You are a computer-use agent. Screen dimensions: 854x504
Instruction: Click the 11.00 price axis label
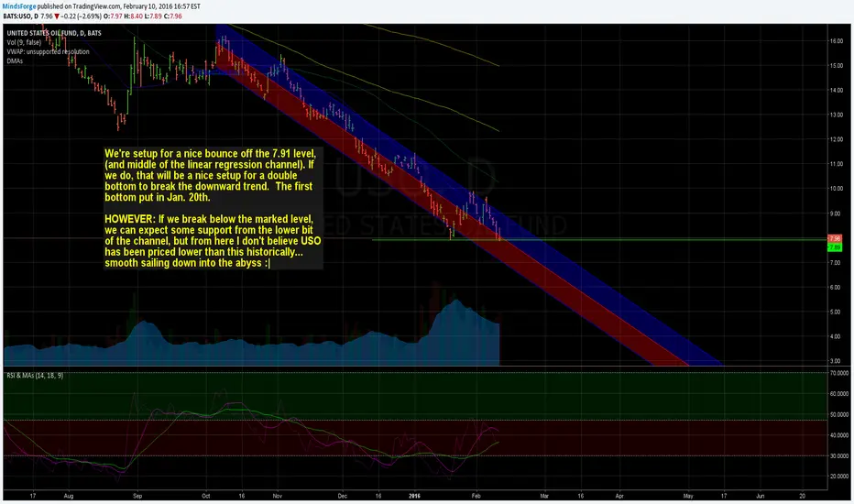[836, 164]
